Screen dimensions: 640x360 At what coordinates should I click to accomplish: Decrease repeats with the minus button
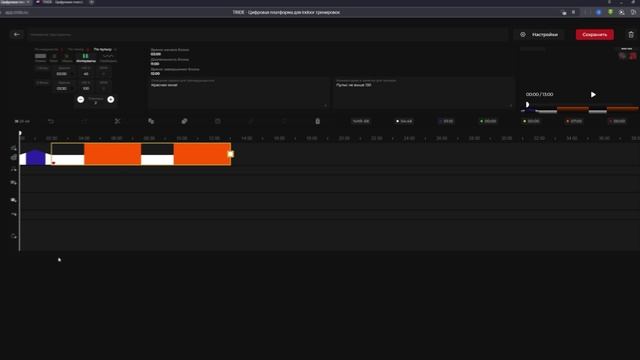[x=81, y=100]
